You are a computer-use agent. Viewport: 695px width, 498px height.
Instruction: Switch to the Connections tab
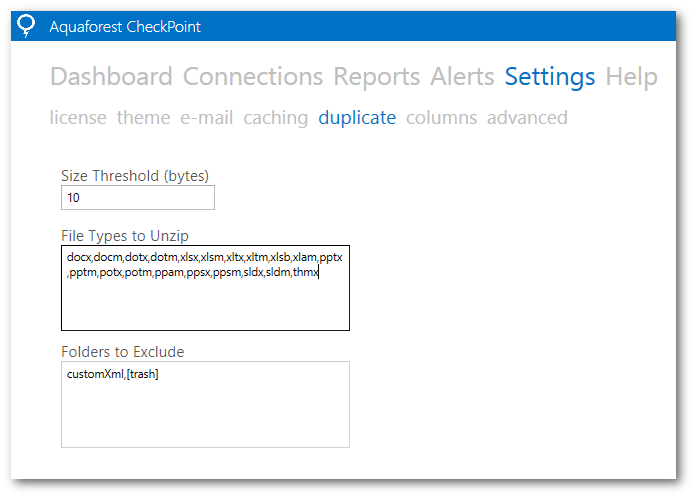253,77
